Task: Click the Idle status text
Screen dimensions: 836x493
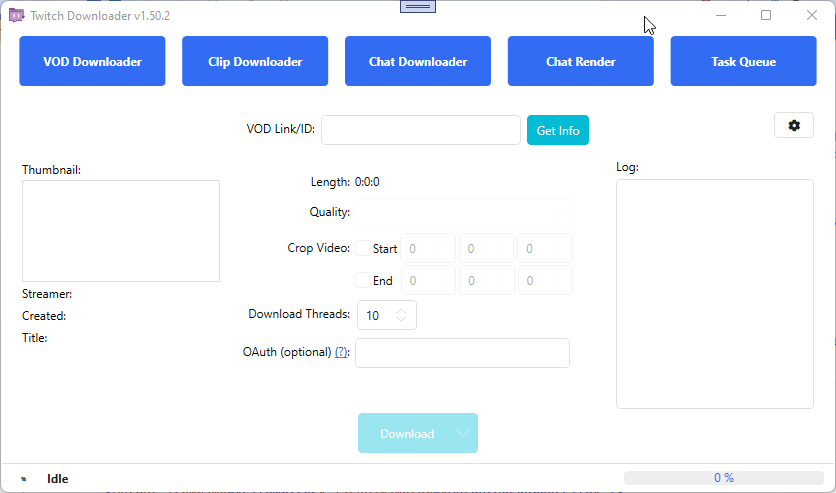Action: 58,479
